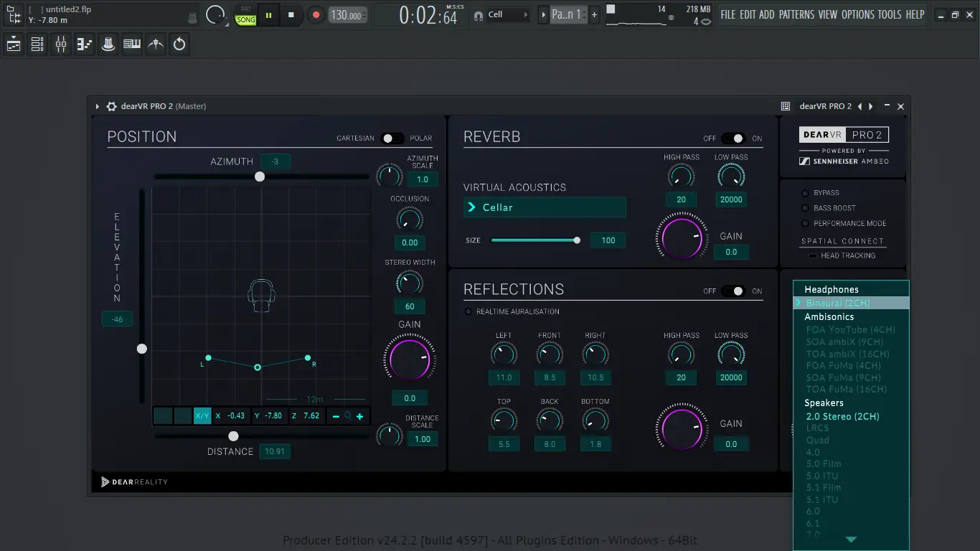The image size is (980, 551).
Task: Select the X/Y view button
Action: click(202, 416)
